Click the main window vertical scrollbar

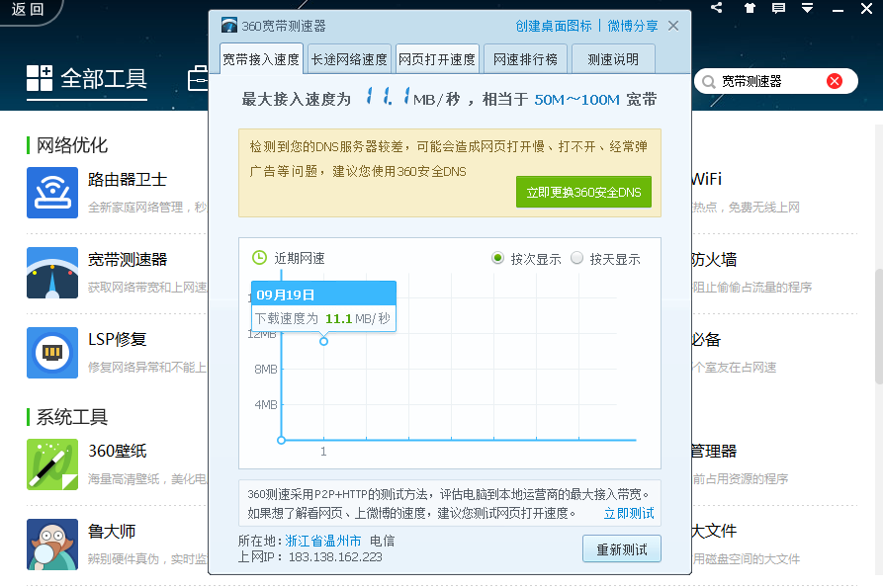coord(878,326)
